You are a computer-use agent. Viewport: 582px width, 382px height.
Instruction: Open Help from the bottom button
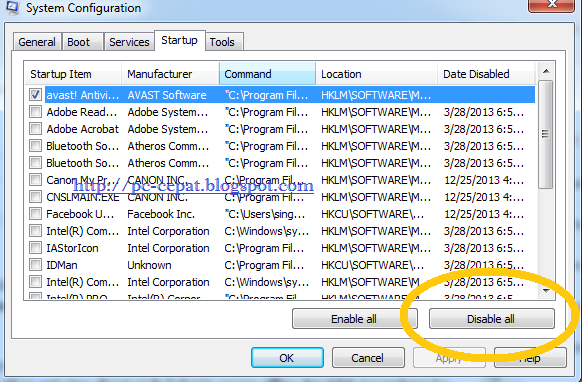point(530,358)
